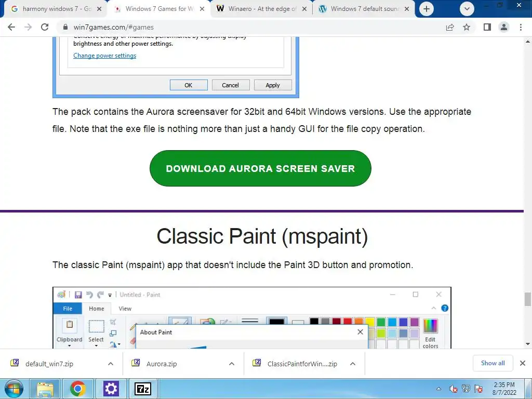Click OK in the screenshot dialog
This screenshot has height=399, width=532.
pos(189,85)
